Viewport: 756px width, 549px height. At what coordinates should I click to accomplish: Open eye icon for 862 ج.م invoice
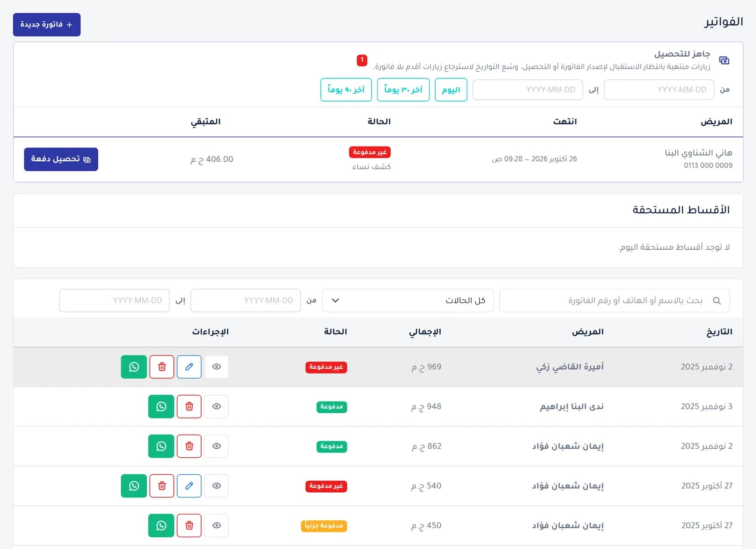[216, 446]
